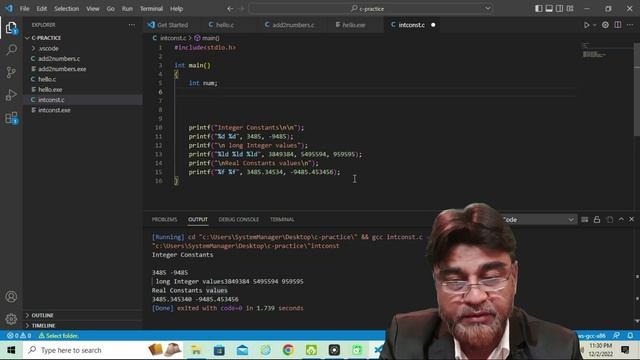640x360 pixels.
Task: Open Explorer views ellipsis menu
Action: pyautogui.click(x=131, y=25)
